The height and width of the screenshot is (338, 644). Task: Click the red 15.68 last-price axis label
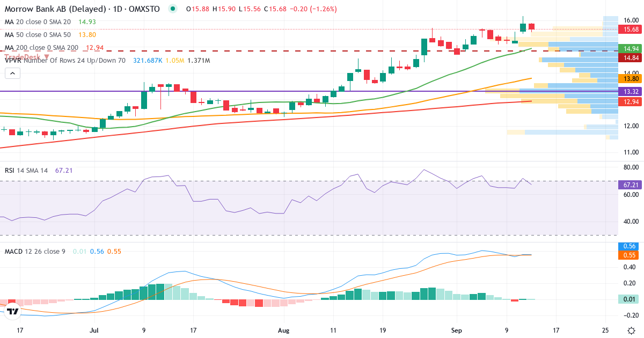pyautogui.click(x=629, y=30)
